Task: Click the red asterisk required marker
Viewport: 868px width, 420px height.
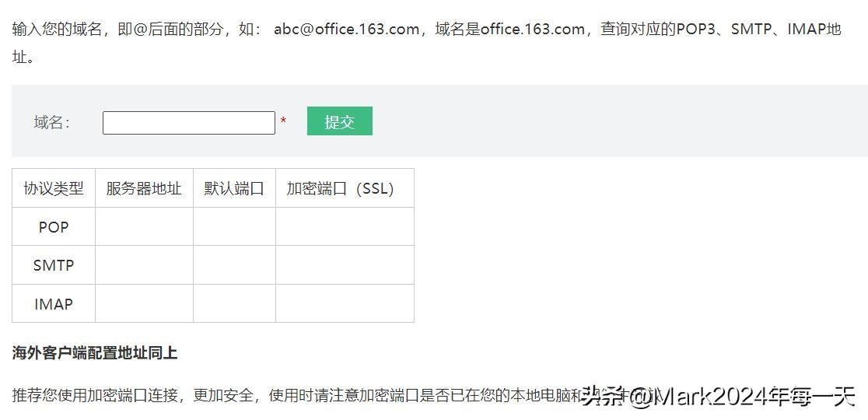Action: pos(283,122)
